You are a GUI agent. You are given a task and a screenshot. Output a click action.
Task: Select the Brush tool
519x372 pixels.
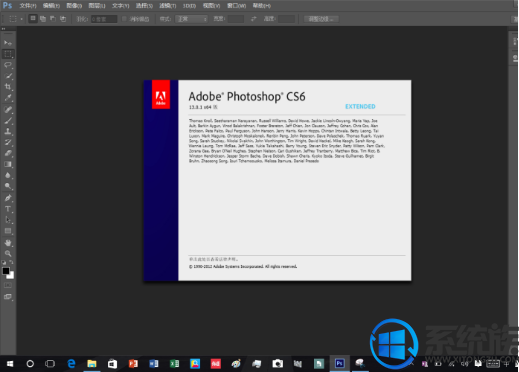coord(8,120)
